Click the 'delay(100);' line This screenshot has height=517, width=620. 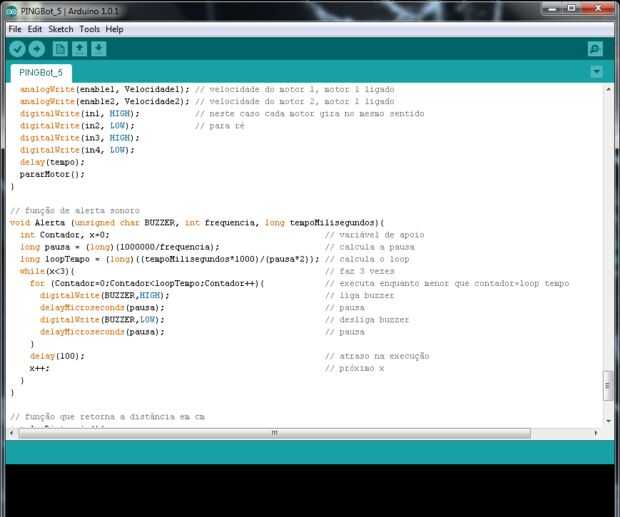[57, 356]
